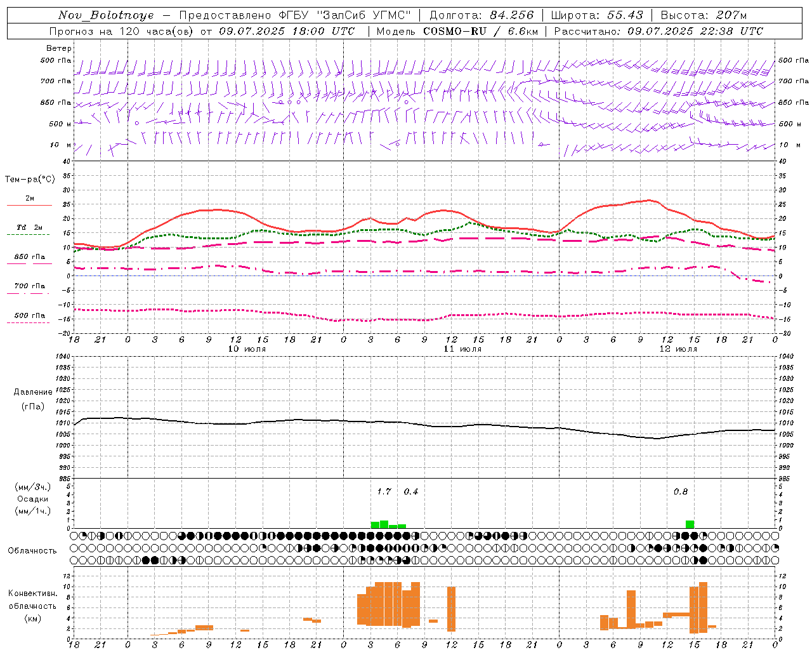
Task: Click the 12 июля date label
Action: click(x=678, y=349)
